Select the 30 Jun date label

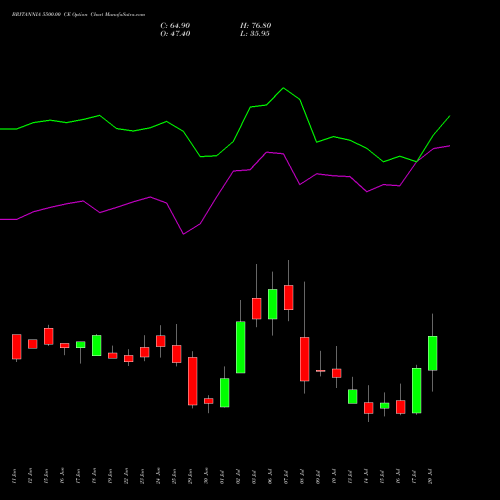[206, 476]
